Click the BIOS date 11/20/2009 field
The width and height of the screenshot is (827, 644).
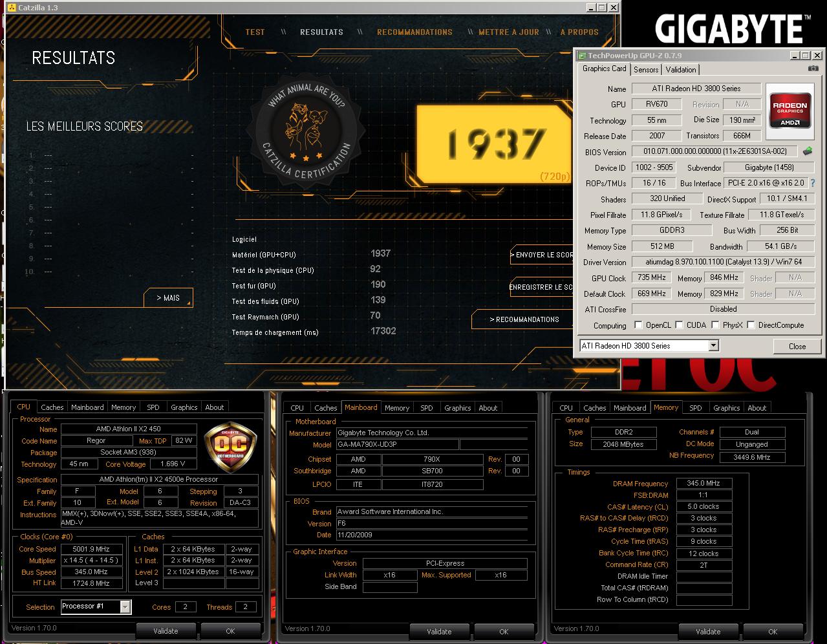coord(432,535)
